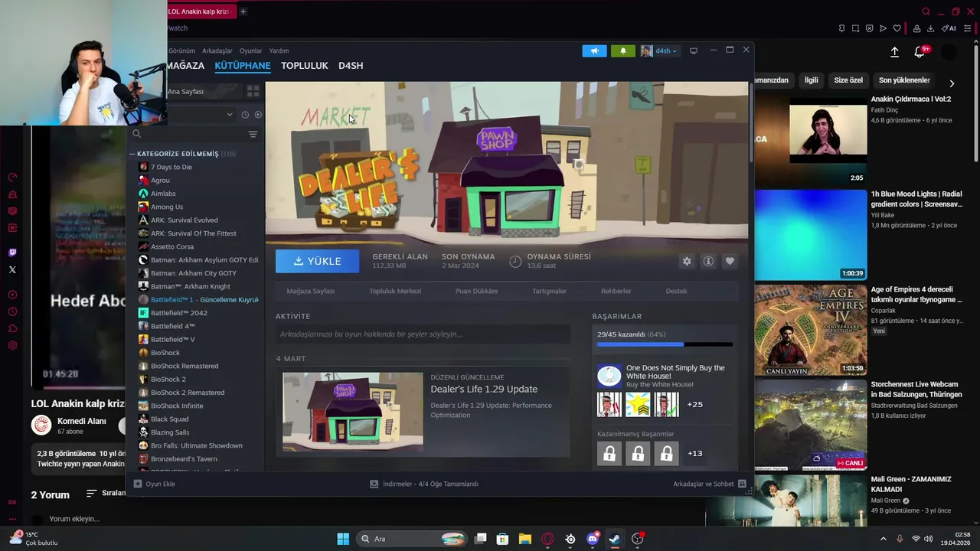Image resolution: width=980 pixels, height=551 pixels.
Task: Click the blue YÜKLE install button
Action: [317, 261]
